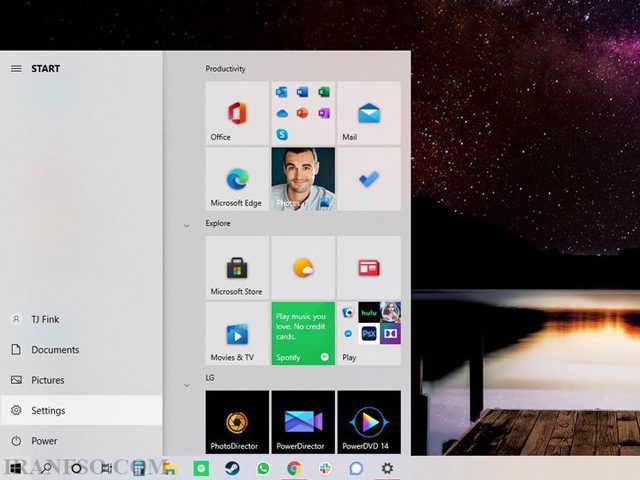The image size is (640, 480).
Task: Collapse the LG tile group chevron
Action: pos(187,385)
